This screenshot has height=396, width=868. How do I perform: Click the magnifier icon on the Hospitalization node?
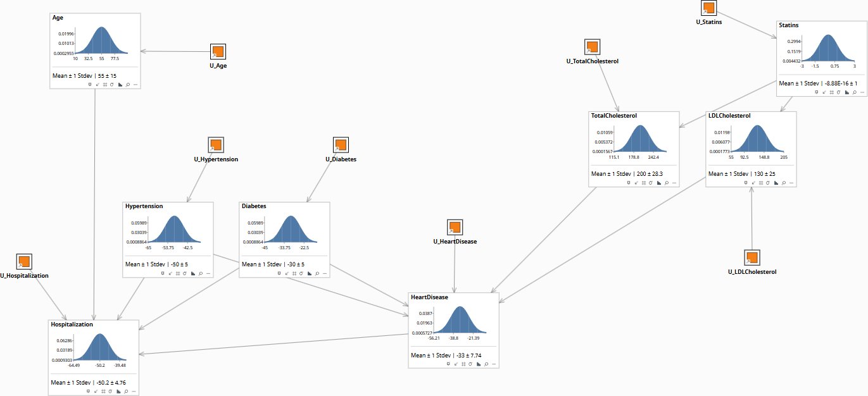pos(127,392)
